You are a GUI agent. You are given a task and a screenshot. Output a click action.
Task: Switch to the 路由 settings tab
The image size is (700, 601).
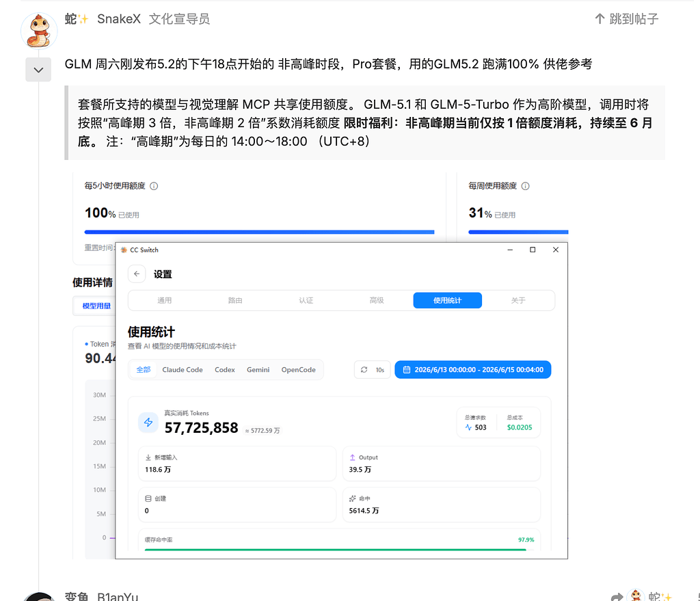[x=235, y=300]
